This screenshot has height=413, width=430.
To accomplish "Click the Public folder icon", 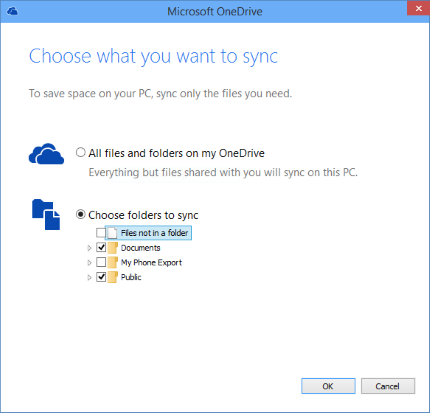I will (x=113, y=277).
